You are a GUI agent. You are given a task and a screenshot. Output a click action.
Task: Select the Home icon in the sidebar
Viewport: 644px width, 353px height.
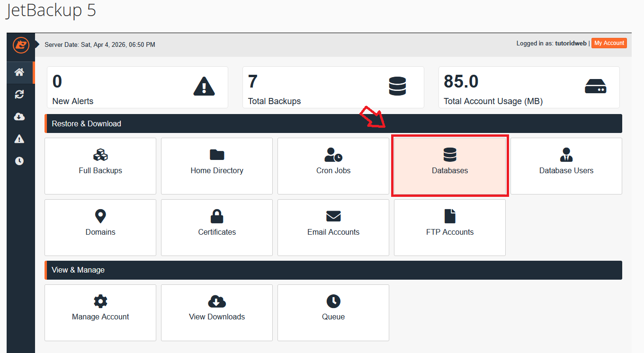pyautogui.click(x=19, y=72)
